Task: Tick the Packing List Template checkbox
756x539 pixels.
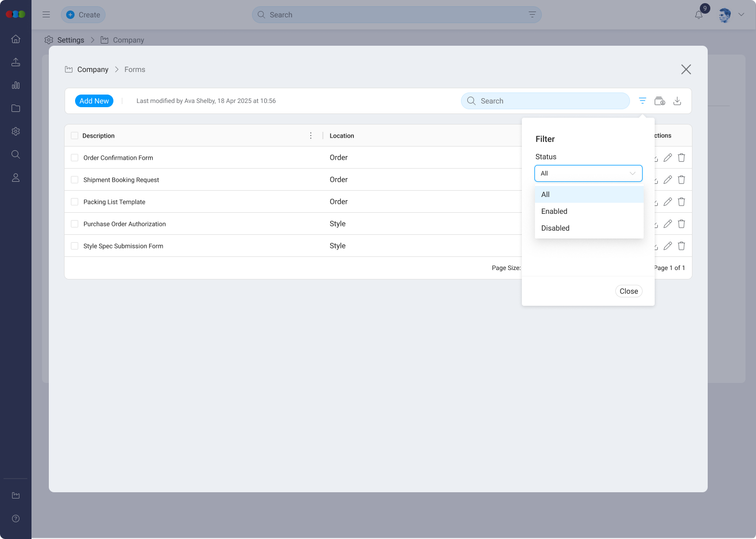Action: (x=75, y=202)
